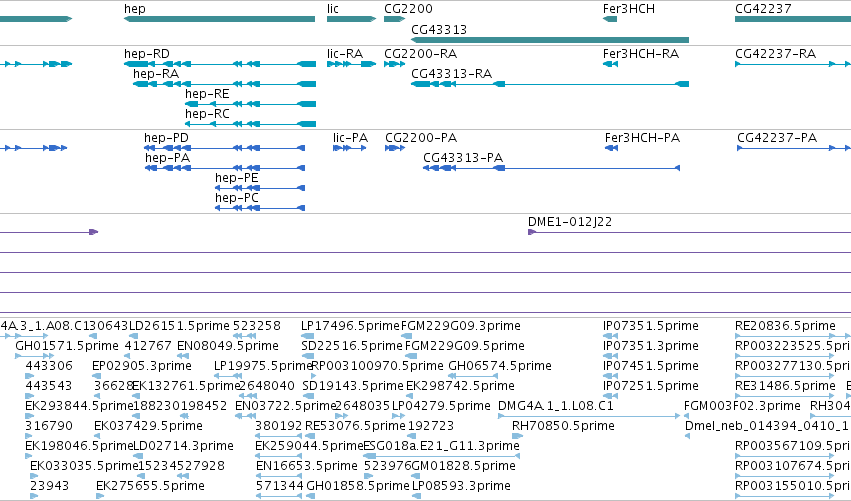This screenshot has height=501, width=851.
Task: Click the LP19975.5prime EST label
Action: (263, 366)
